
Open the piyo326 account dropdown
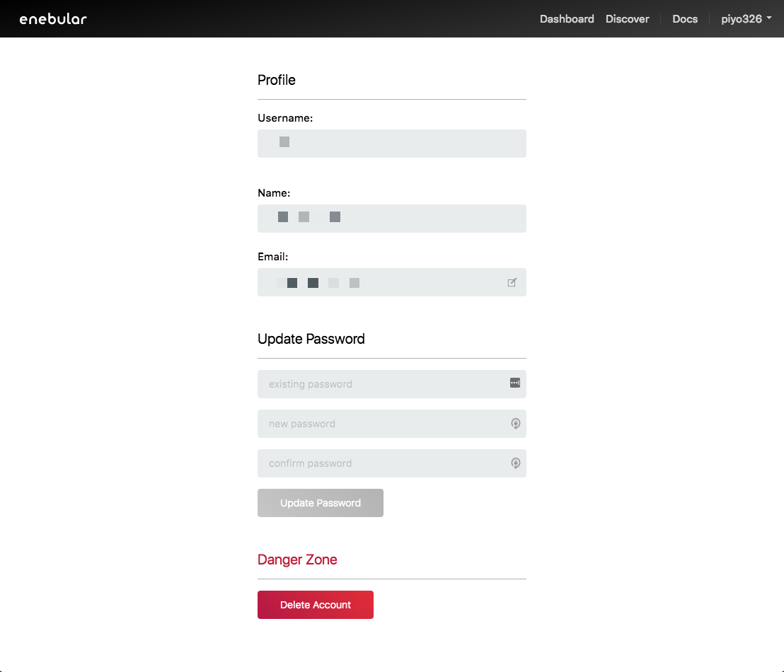point(746,19)
